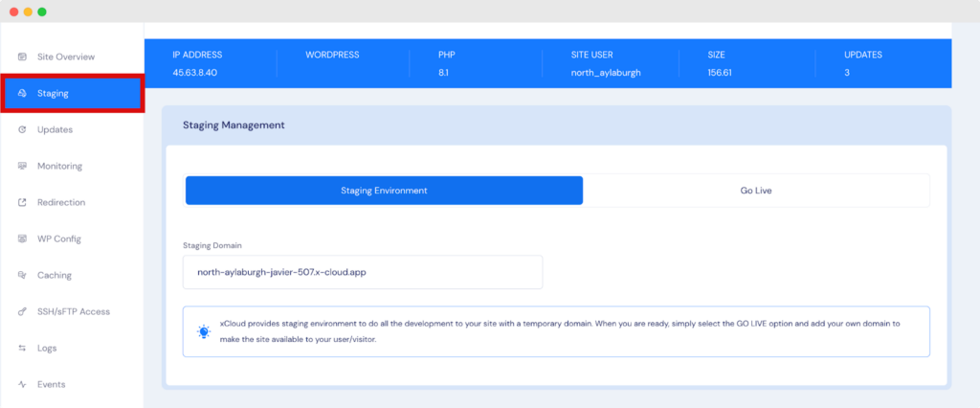
Task: Click the PHP version 8.1 value
Action: coord(444,73)
